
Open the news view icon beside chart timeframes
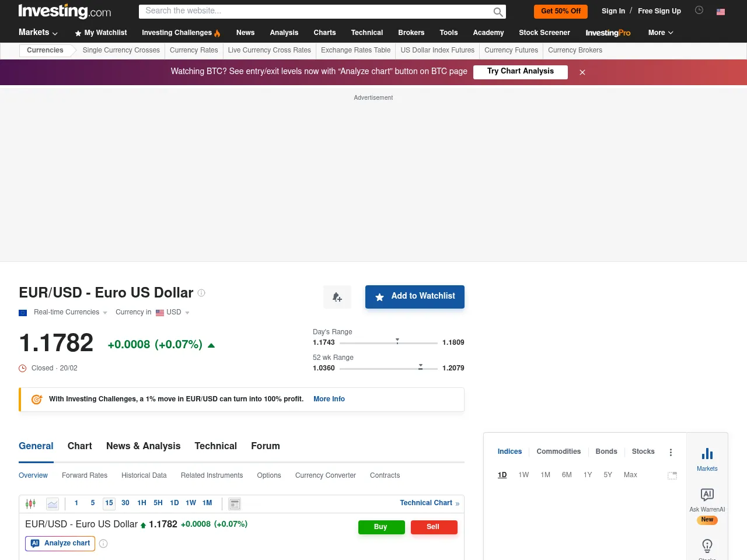(234, 503)
